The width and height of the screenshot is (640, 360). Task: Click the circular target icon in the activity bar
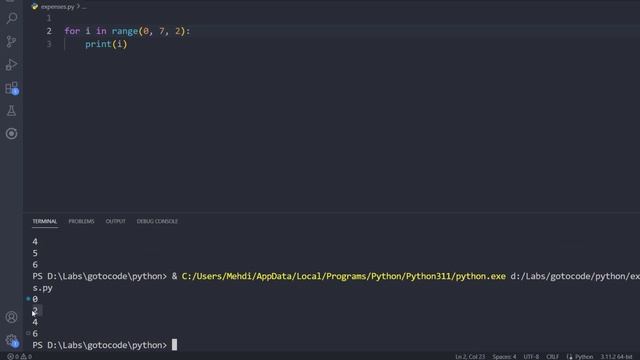tap(11, 133)
